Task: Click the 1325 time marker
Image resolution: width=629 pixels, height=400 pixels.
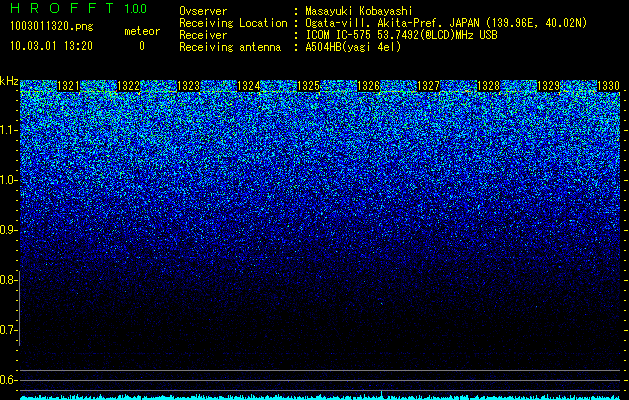Action: click(308, 86)
